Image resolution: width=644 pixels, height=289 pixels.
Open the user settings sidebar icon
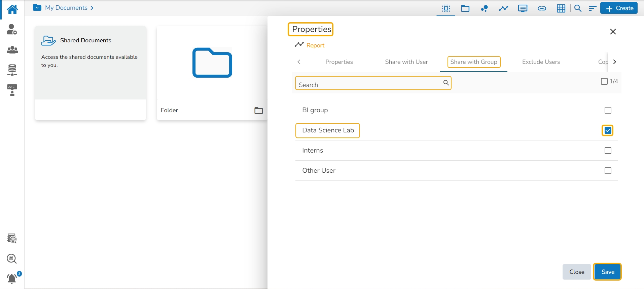(x=12, y=30)
